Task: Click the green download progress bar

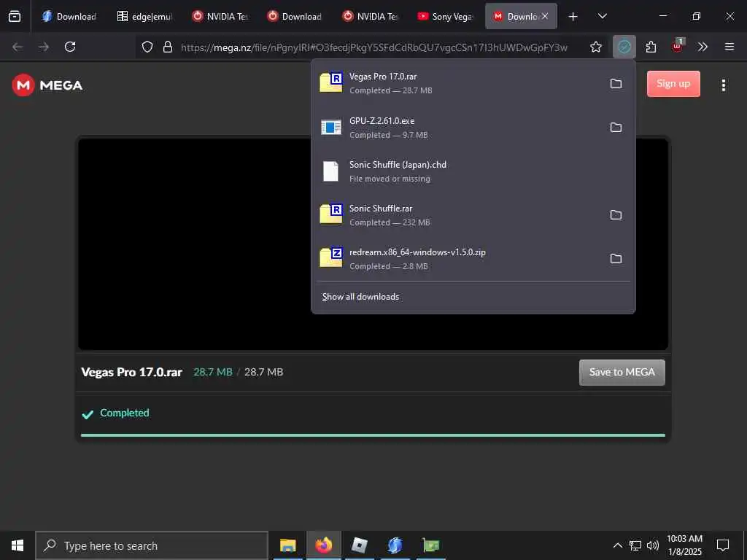Action: [373, 435]
